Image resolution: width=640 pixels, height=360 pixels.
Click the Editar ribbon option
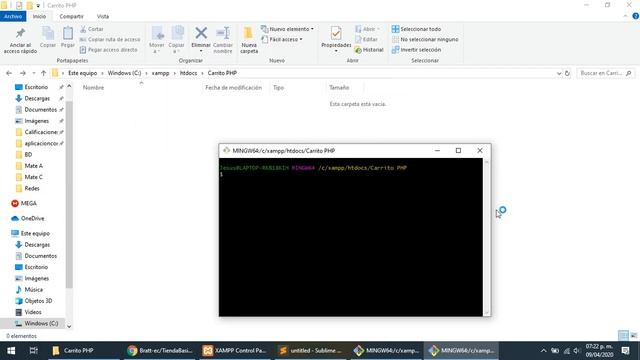(x=366, y=40)
